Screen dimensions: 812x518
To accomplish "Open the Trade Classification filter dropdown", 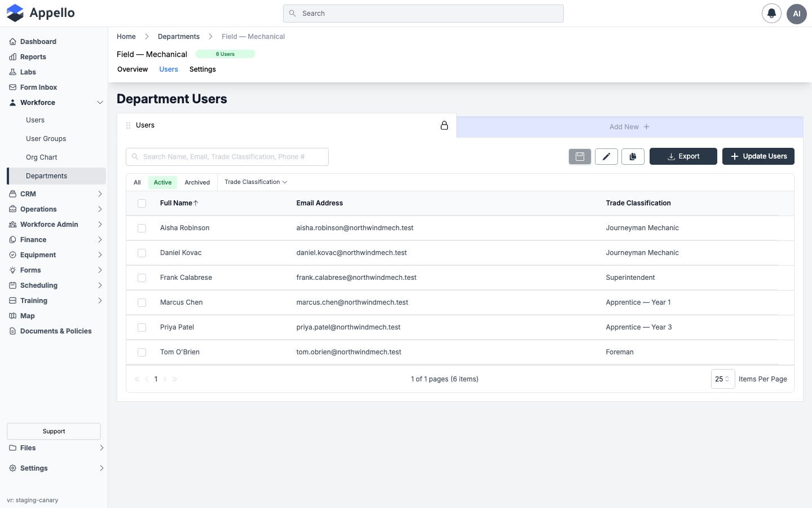I will 256,182.
